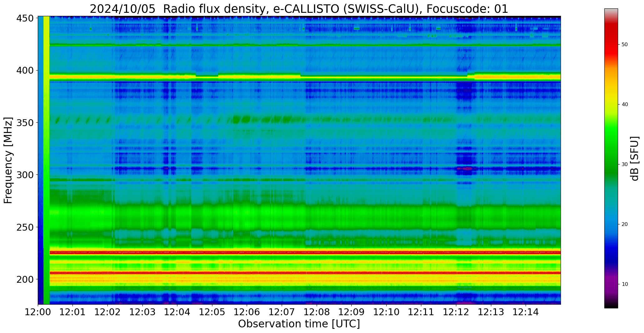Image resolution: width=644 pixels, height=333 pixels.
Task: Click the yellow-green vertical calibration stripe after 12:00
Action: (x=47, y=160)
